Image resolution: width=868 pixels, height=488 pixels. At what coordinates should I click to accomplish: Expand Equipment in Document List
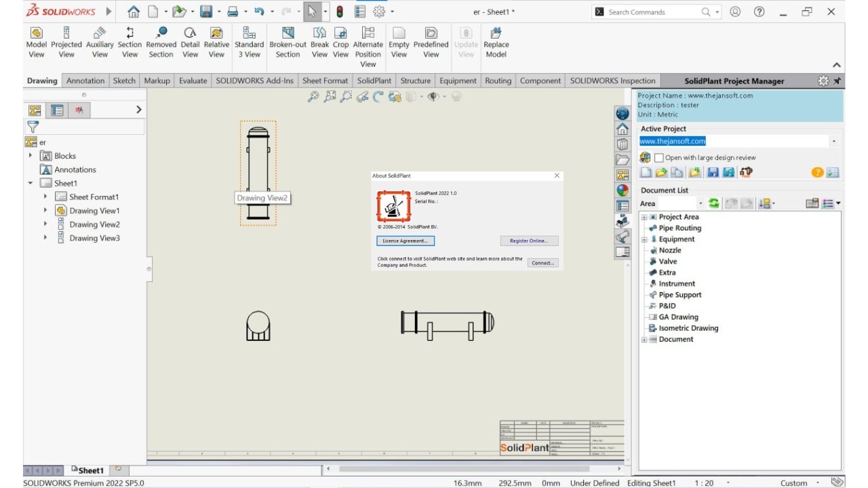pyautogui.click(x=644, y=239)
